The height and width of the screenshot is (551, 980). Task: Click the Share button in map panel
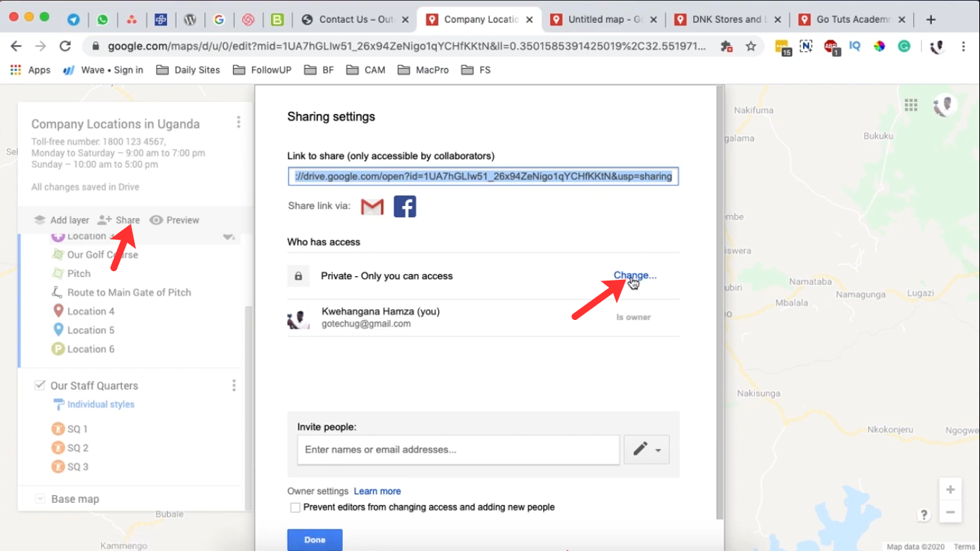(x=119, y=220)
